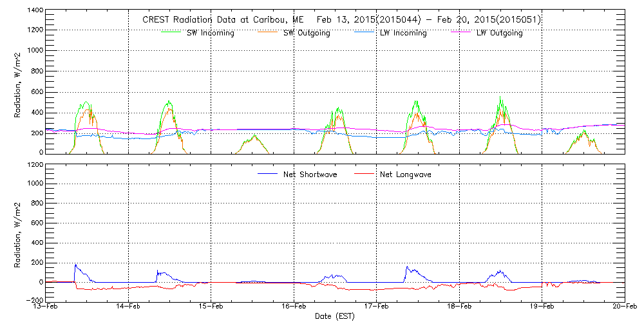Select the LW Outgoing legend entry
This screenshot has height=322, width=644.
[x=499, y=33]
